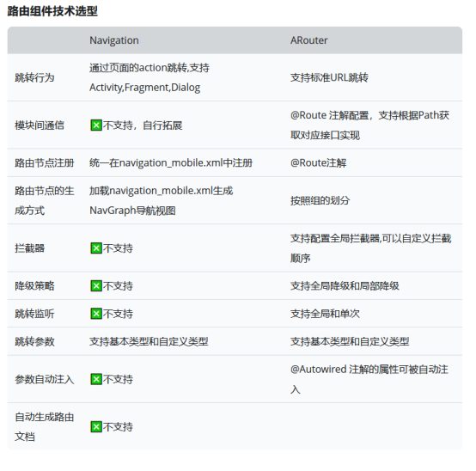Screen dimensions: 476x471
Task: Click the cell 支持标准URL跳转
Action: [x=329, y=77]
